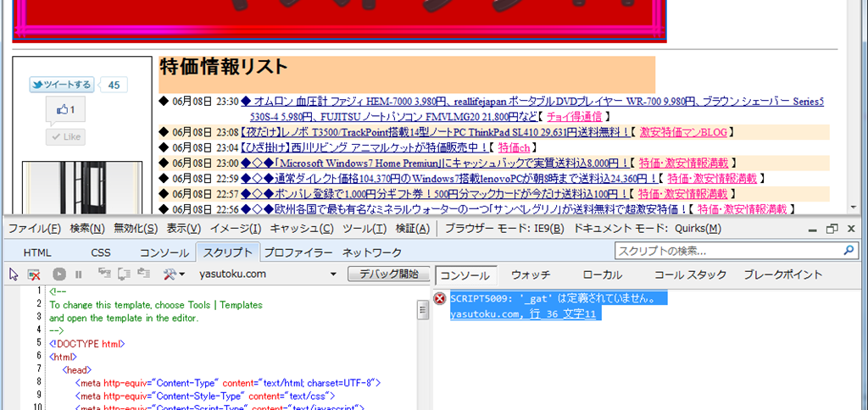Click the step out debugger icon
This screenshot has width=868, height=410.
click(144, 274)
